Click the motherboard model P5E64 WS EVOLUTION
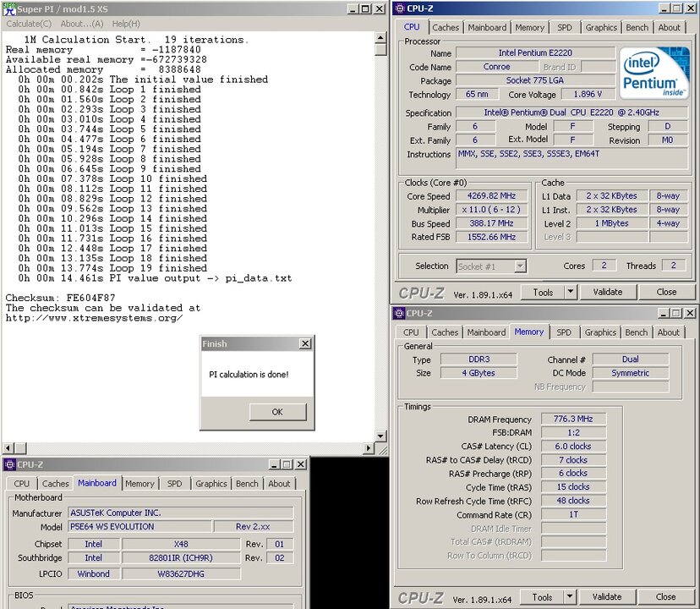 pos(139,527)
